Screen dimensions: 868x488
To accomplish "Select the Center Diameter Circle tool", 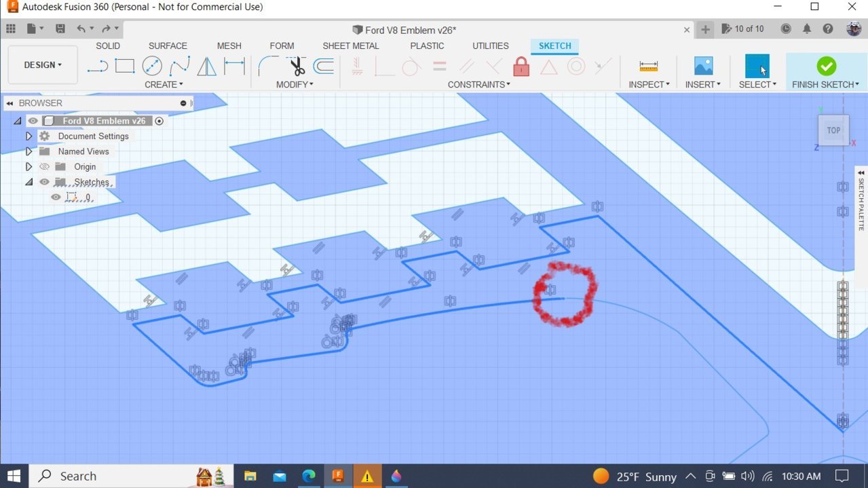I will click(152, 66).
